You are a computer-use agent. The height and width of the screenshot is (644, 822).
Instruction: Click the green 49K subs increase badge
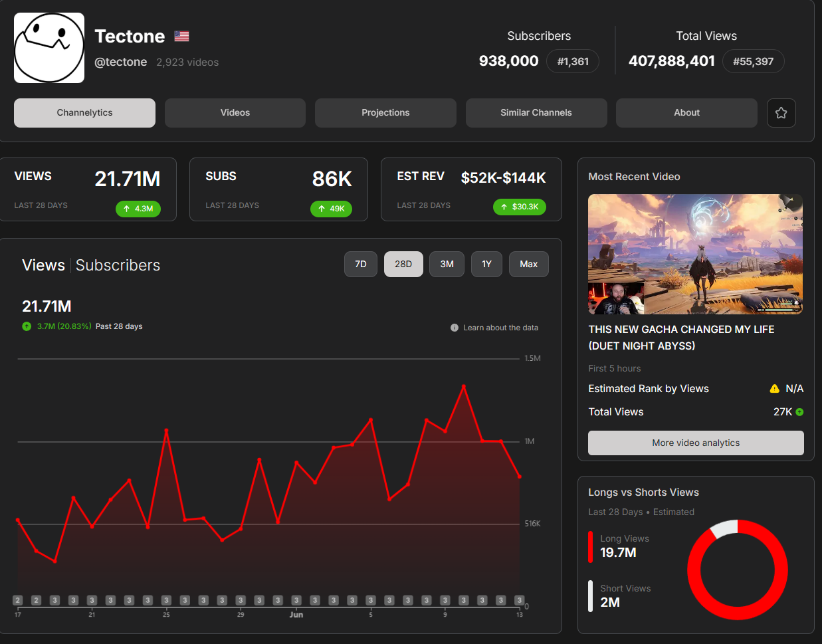click(331, 209)
